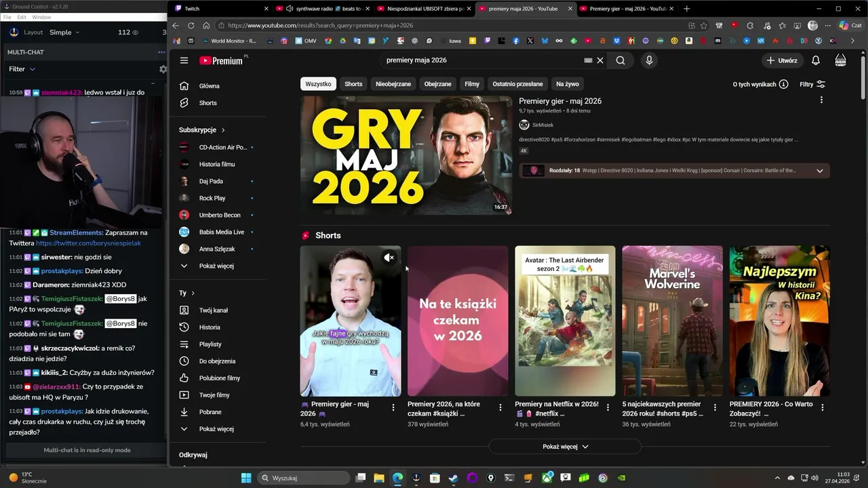Screen dimensions: 868x488
Task: Show more shorts with Pokaż więcej
Action: pos(565,447)
